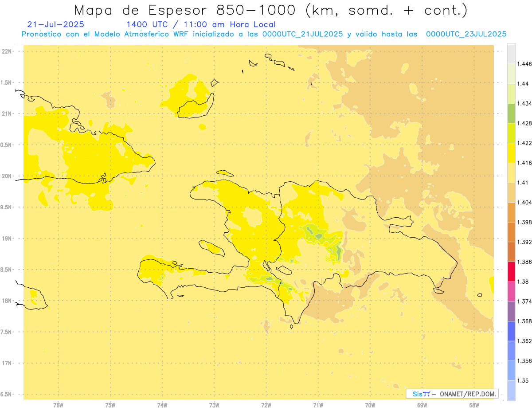532x411 pixels.
Task: Click the latitude label '18N'
Action: [7, 301]
